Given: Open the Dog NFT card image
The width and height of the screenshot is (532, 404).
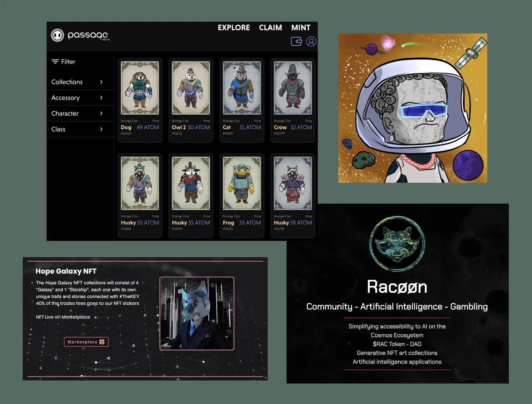Looking at the screenshot, I should 140,88.
